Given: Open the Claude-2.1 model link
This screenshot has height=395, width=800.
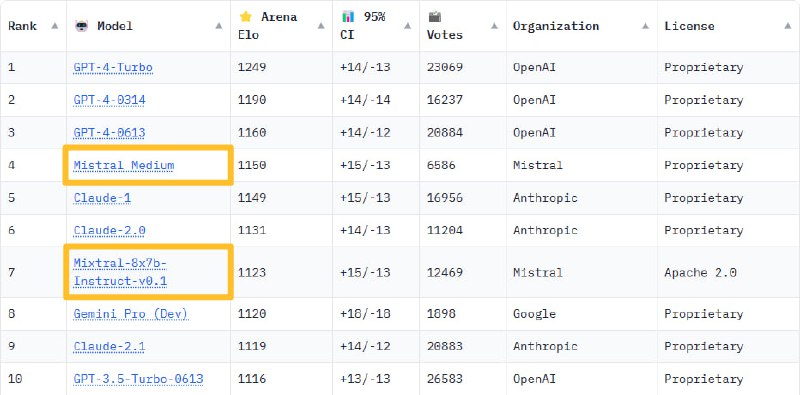Looking at the screenshot, I should (x=109, y=347).
